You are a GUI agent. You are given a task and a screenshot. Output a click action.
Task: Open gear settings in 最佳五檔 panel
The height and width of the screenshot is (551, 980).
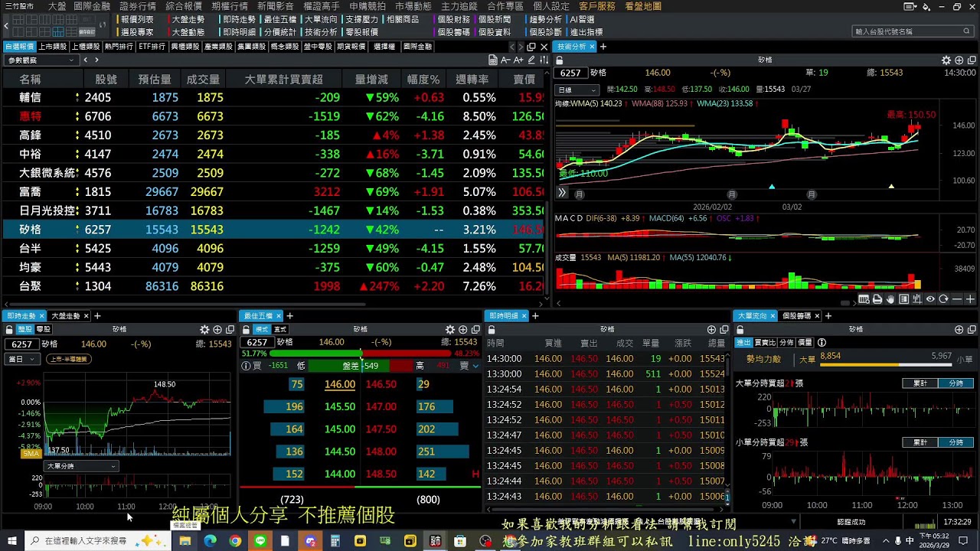450,330
